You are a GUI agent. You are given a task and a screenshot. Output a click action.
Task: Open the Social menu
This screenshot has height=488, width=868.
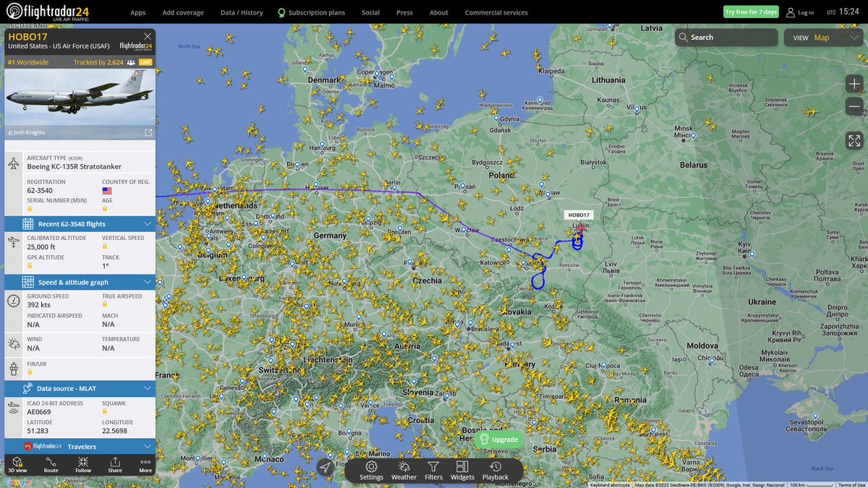(370, 12)
